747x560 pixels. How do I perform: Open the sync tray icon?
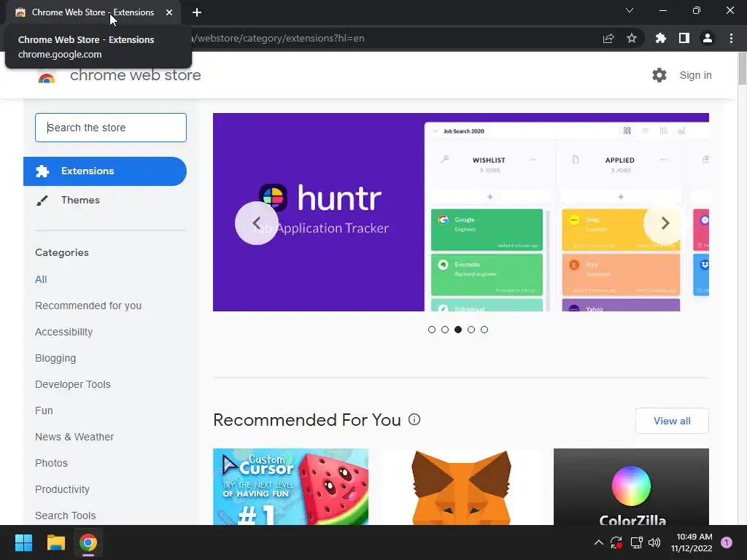[616, 542]
